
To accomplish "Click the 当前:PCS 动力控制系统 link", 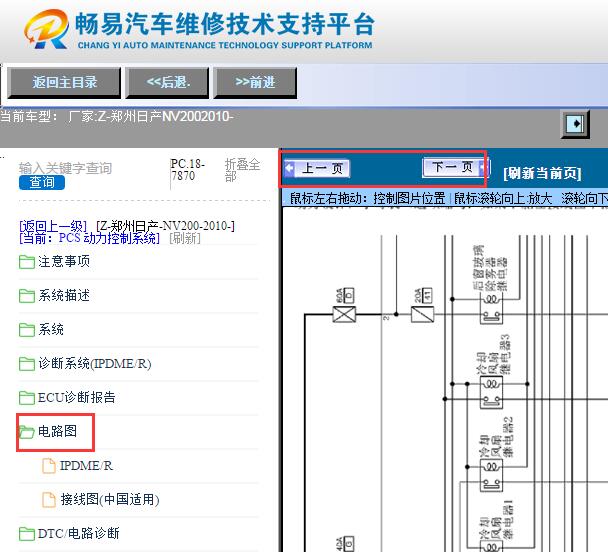I will click(x=89, y=238).
